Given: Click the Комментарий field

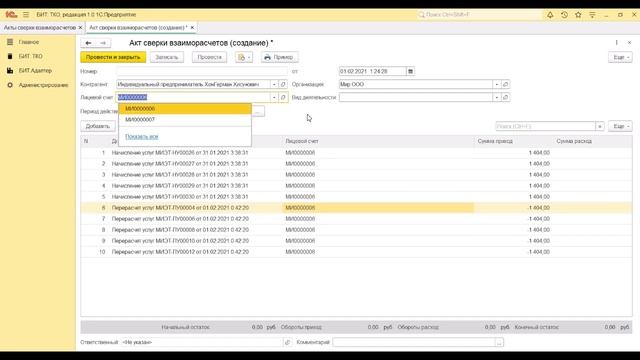Looking at the screenshot, I should pyautogui.click(x=414, y=342).
